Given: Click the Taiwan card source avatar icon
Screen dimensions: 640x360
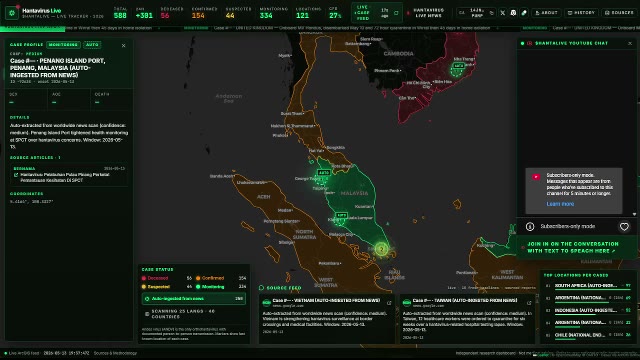Looking at the screenshot, I should click(407, 303).
